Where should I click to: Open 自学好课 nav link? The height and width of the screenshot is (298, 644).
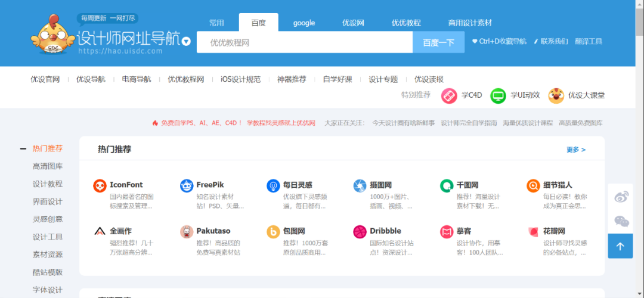point(338,80)
